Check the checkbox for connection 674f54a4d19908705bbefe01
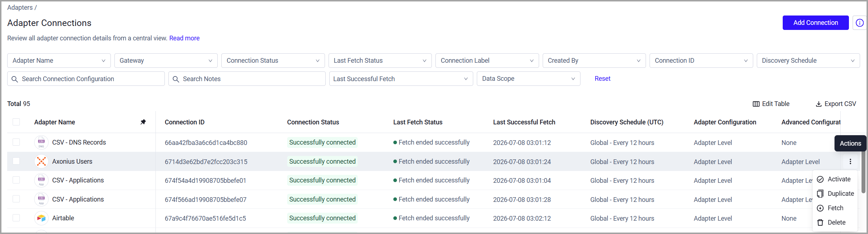The width and height of the screenshot is (868, 234). [x=16, y=180]
